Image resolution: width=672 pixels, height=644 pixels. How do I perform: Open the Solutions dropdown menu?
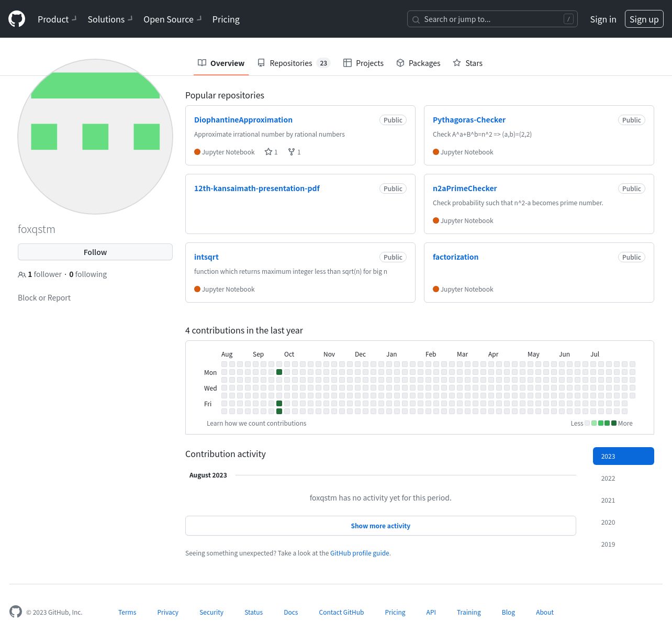point(110,19)
